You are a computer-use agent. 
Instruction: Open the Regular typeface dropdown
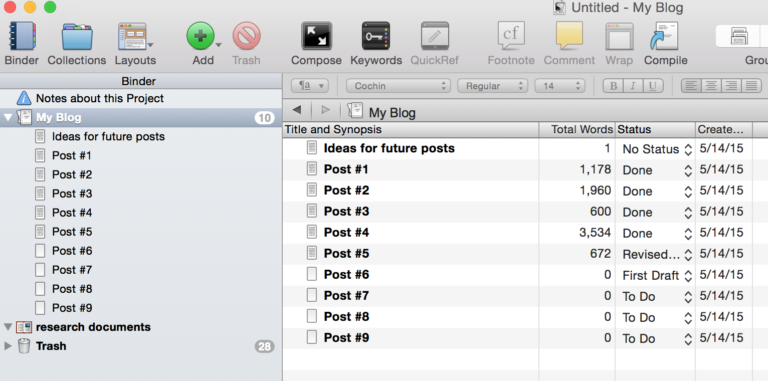pyautogui.click(x=493, y=86)
